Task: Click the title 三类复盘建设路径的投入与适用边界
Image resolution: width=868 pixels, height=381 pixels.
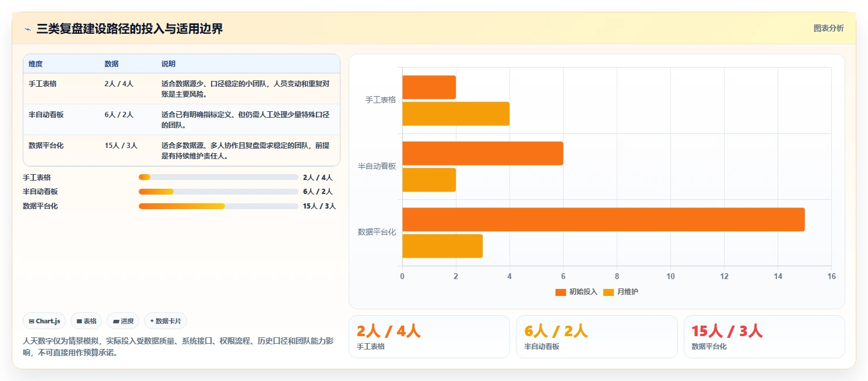Action: coord(129,29)
